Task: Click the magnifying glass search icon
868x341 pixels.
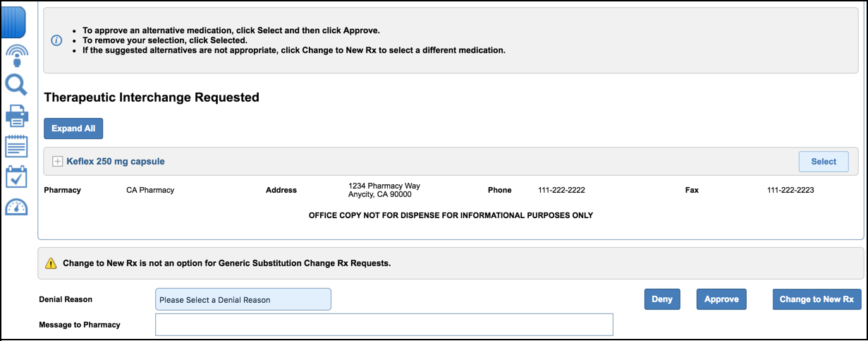Action: (x=16, y=85)
